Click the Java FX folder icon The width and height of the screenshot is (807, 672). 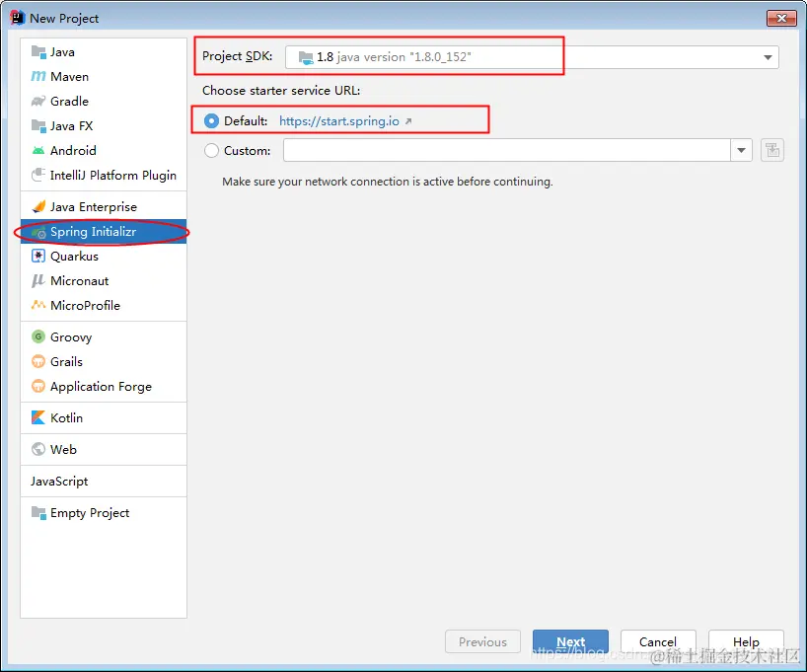pos(38,126)
